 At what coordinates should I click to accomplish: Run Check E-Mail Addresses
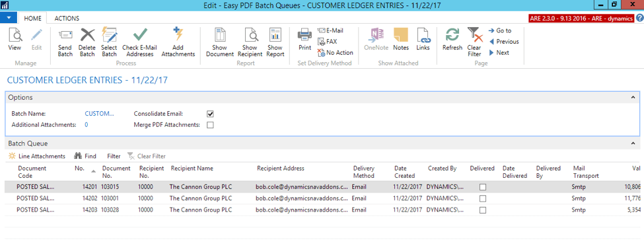[x=140, y=42]
